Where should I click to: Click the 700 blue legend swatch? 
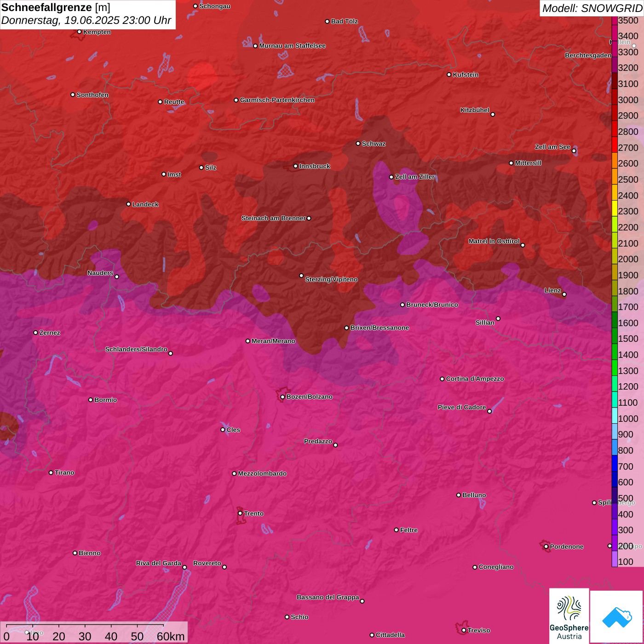pyautogui.click(x=615, y=463)
